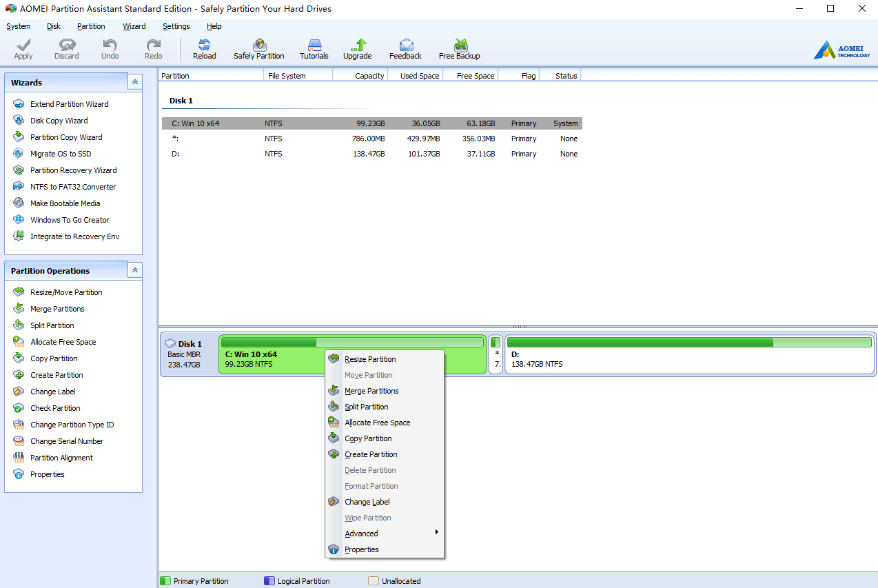Click the Apply checkmark toolbar icon
This screenshot has height=588, width=878.
click(23, 45)
